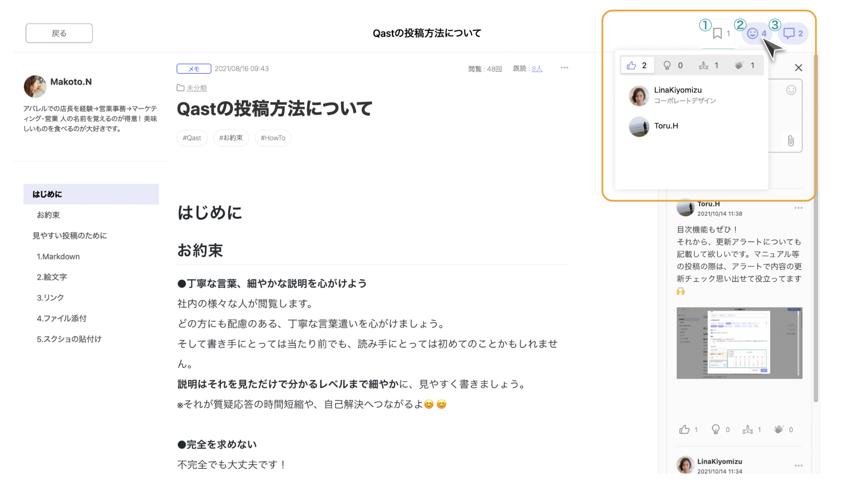Click LinaKiyomizu's avatar in the comment list
Image resolution: width=868 pixels, height=488 pixels.
point(685,465)
